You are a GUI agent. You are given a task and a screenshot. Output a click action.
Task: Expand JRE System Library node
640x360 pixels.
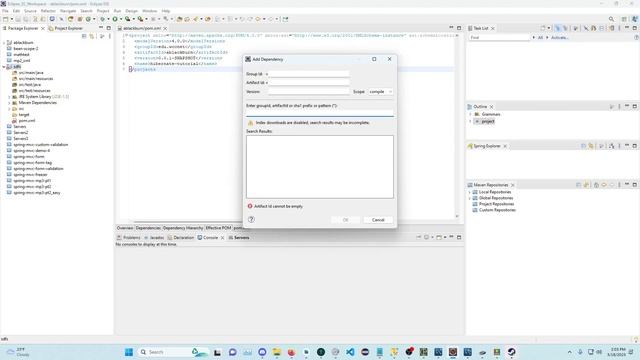tap(9, 97)
